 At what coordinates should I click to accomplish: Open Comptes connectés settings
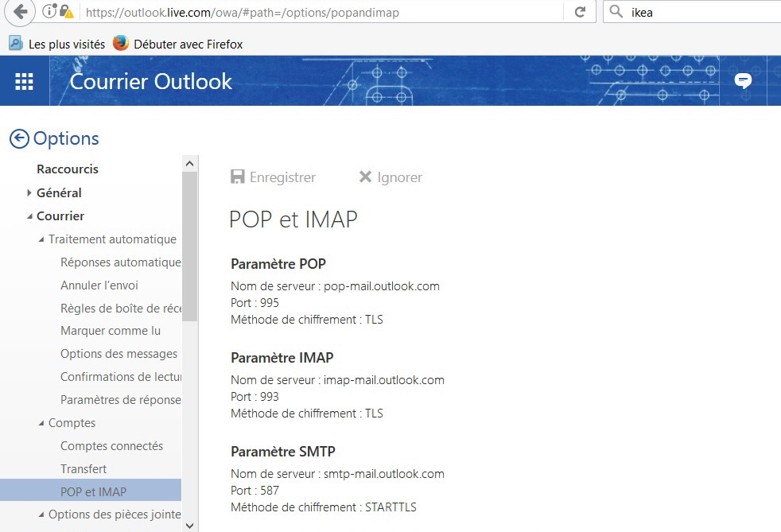[x=111, y=446]
